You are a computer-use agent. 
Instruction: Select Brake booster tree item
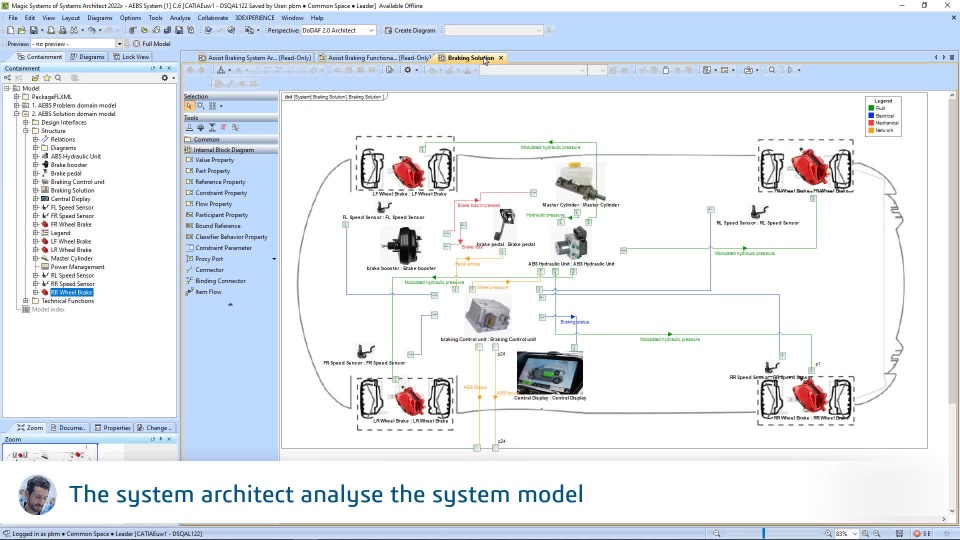point(69,165)
